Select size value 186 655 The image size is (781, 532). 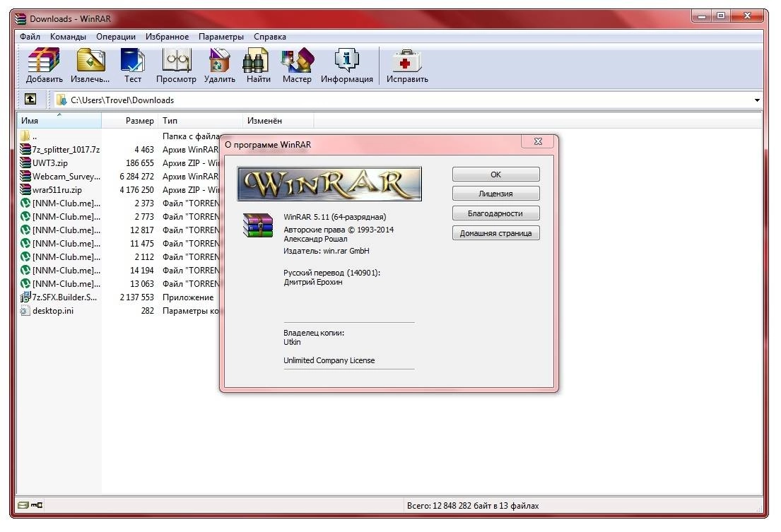pyautogui.click(x=139, y=162)
